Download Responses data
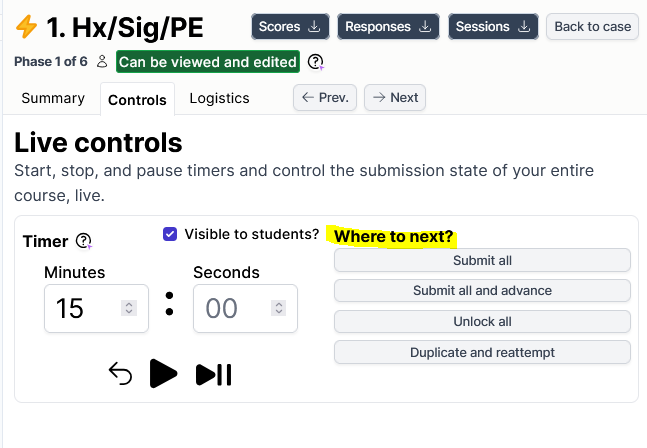Screen dimensions: 647x448 coord(388,26)
